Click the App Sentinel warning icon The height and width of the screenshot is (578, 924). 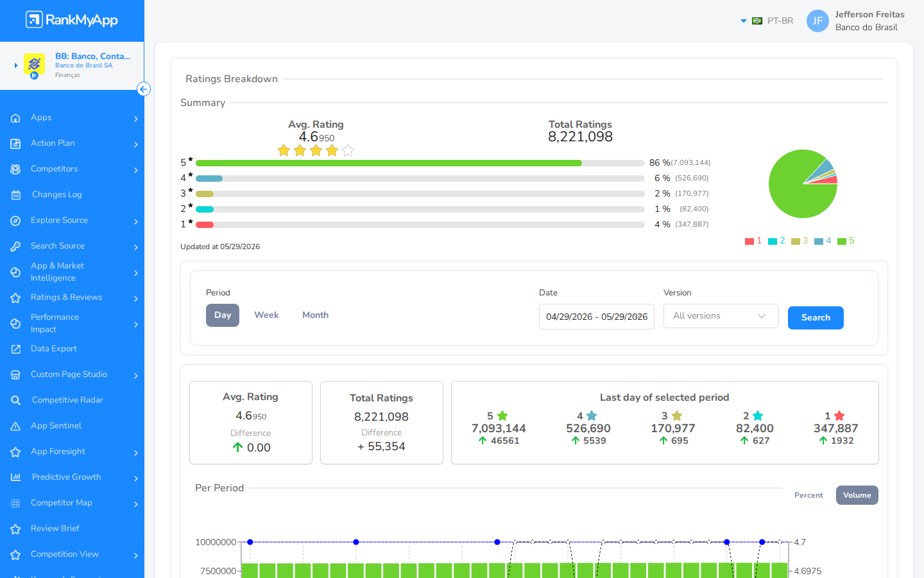click(x=15, y=426)
